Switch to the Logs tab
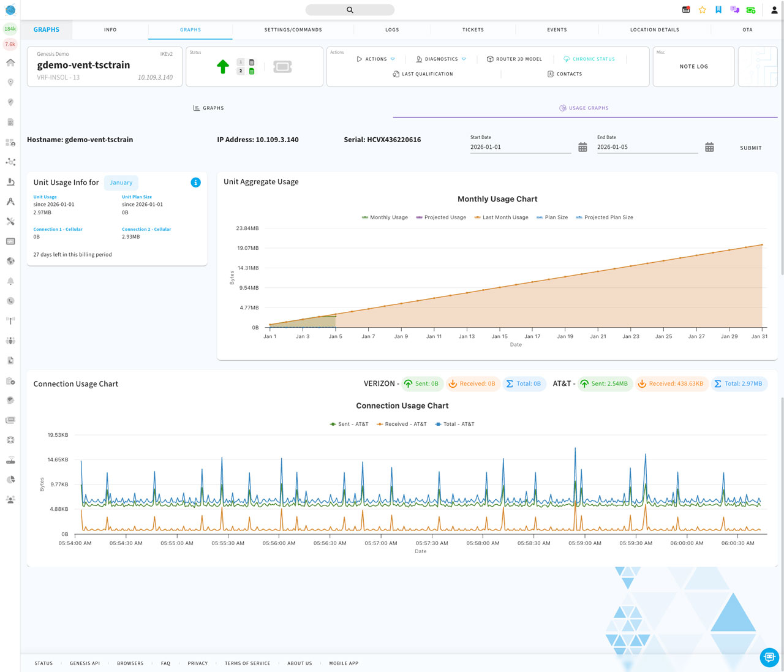Viewport: 784px width, 672px height. point(392,29)
